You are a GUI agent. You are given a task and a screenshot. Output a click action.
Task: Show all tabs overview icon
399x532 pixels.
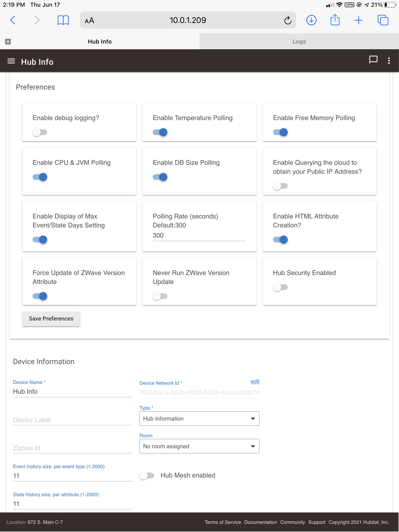(x=383, y=20)
